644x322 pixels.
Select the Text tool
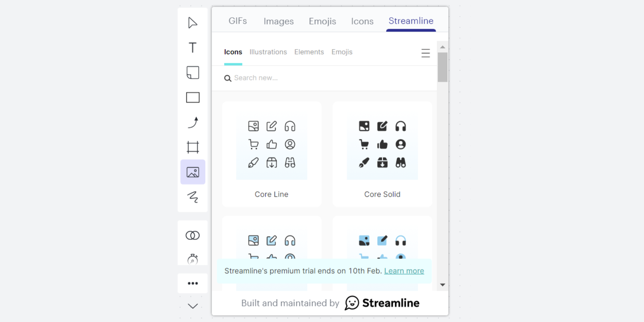click(x=193, y=47)
